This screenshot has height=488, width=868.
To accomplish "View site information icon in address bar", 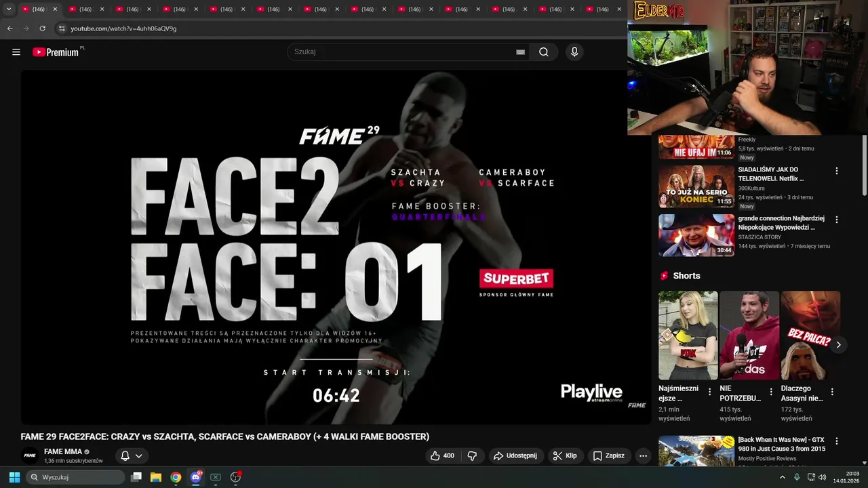I will click(x=62, y=28).
